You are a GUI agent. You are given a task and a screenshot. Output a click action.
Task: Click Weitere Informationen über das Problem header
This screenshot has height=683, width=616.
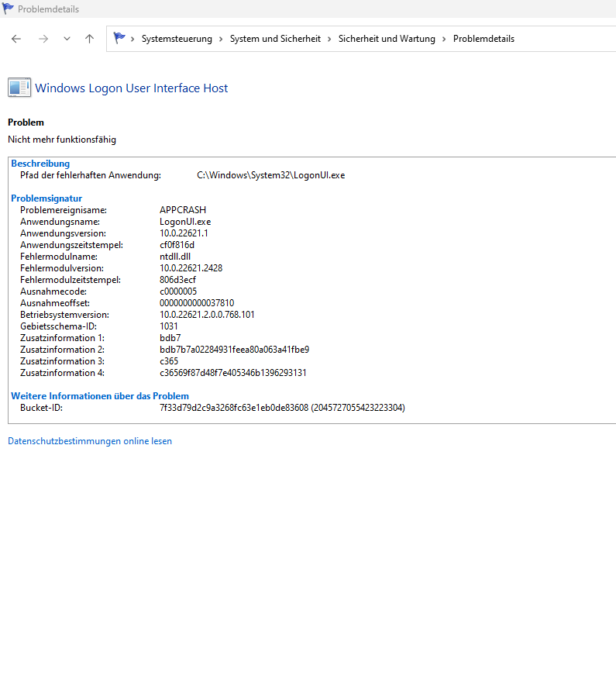click(x=100, y=396)
